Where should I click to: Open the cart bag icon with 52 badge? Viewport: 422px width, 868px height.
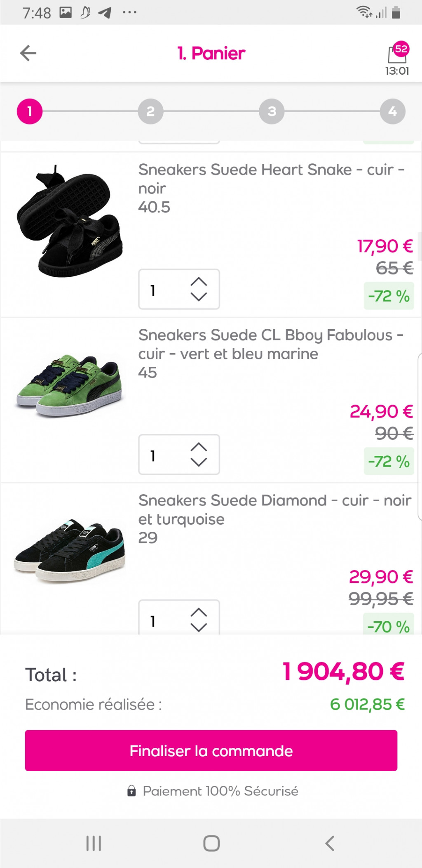click(x=397, y=54)
